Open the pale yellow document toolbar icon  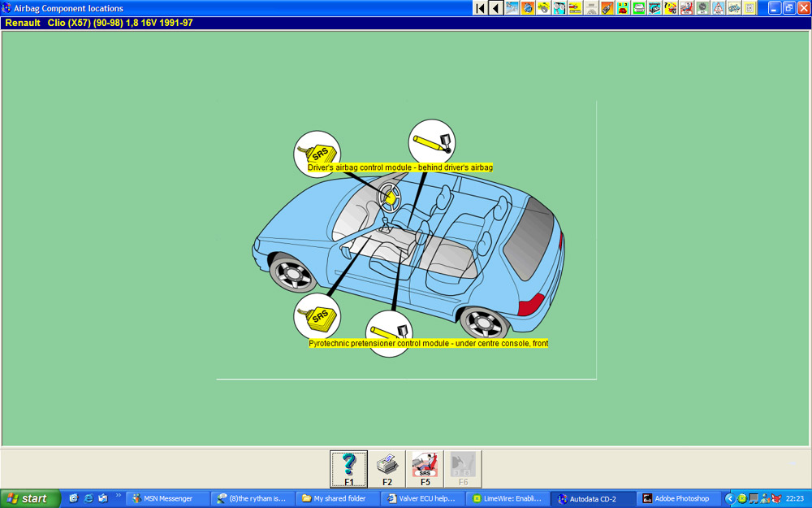[749, 8]
